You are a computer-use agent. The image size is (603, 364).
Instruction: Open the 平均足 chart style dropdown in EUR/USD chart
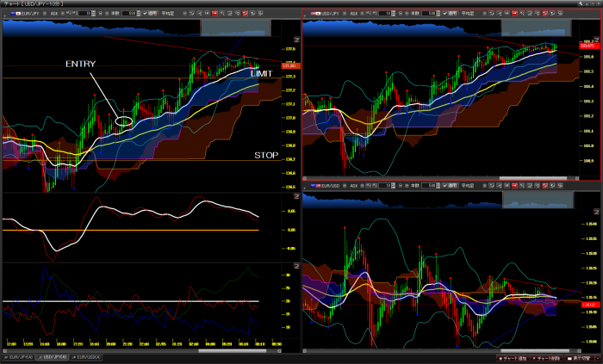tap(484, 186)
